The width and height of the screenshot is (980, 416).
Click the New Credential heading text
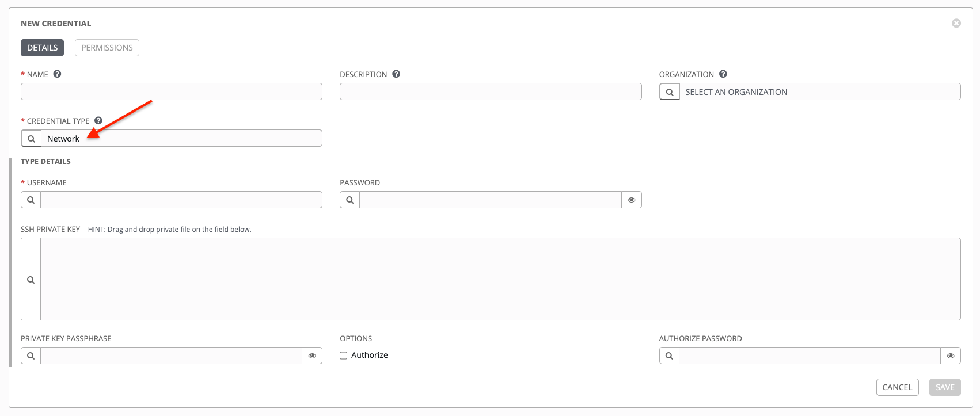click(x=56, y=24)
